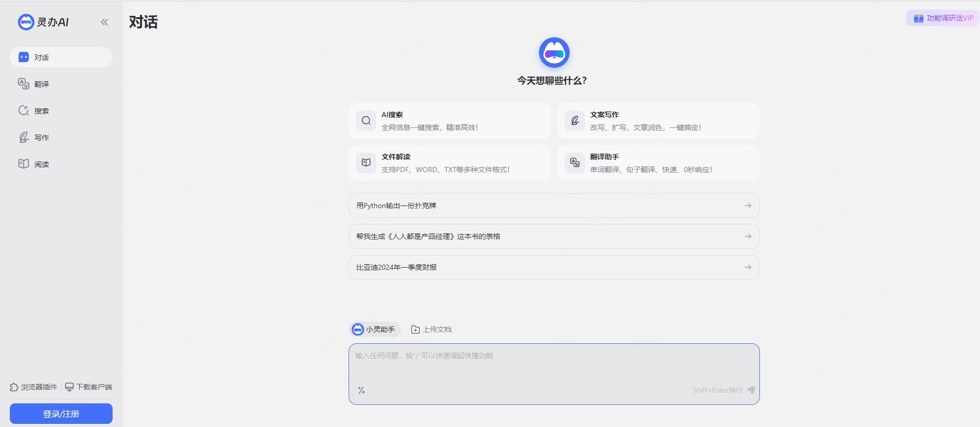
Task: Click the upload folder icon beside 上传文档
Action: [x=415, y=329]
